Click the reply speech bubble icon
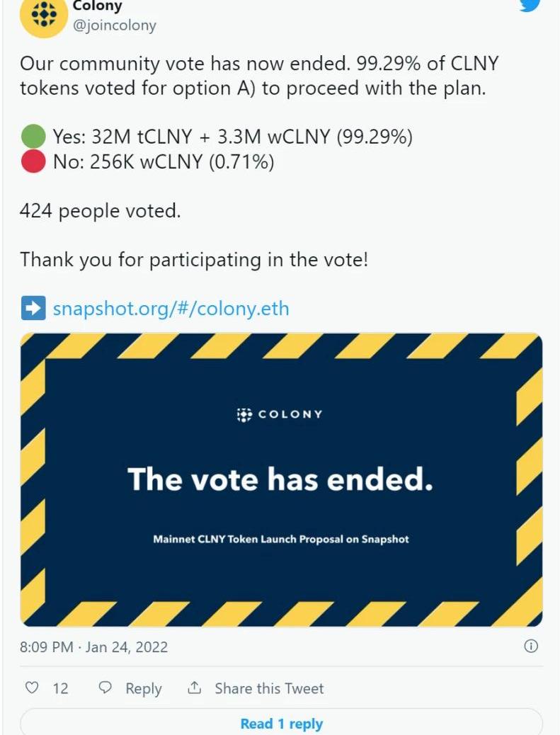The image size is (560, 735). click(x=105, y=688)
